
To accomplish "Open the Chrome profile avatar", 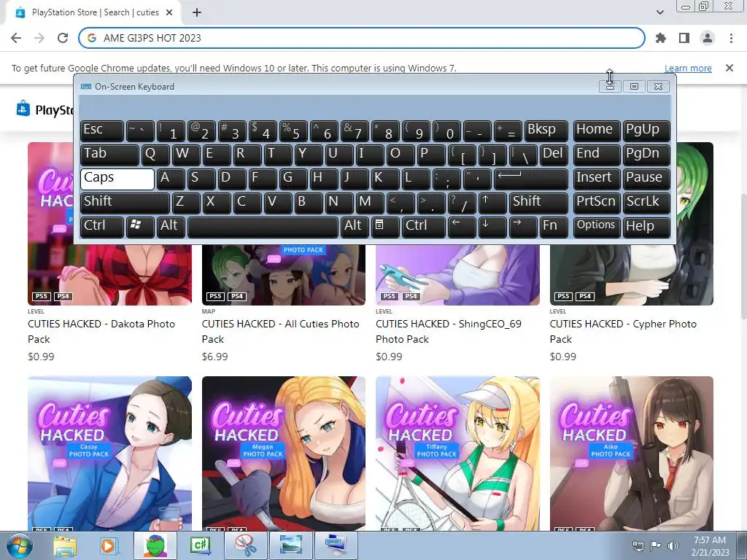I will [x=708, y=38].
